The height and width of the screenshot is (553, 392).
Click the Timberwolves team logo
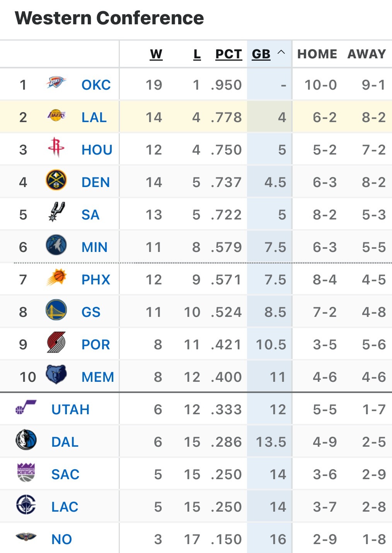pyautogui.click(x=56, y=245)
